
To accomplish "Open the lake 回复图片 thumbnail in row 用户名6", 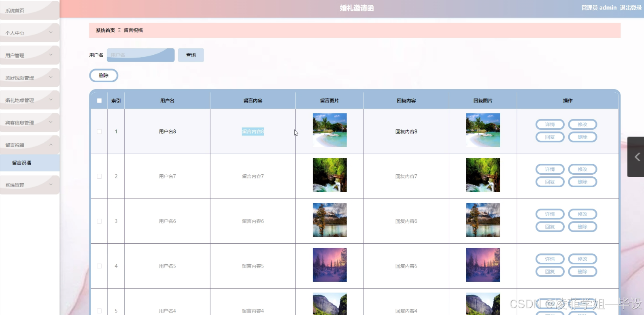I will tap(483, 220).
